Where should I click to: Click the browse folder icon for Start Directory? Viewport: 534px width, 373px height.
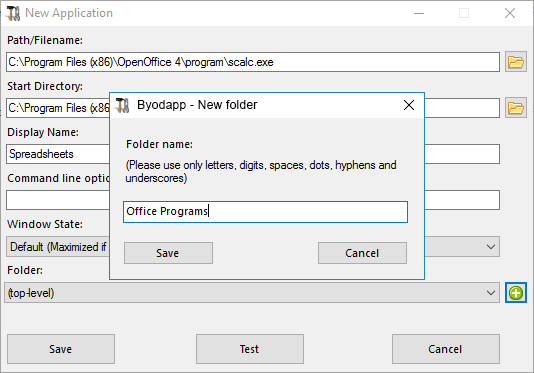[516, 108]
